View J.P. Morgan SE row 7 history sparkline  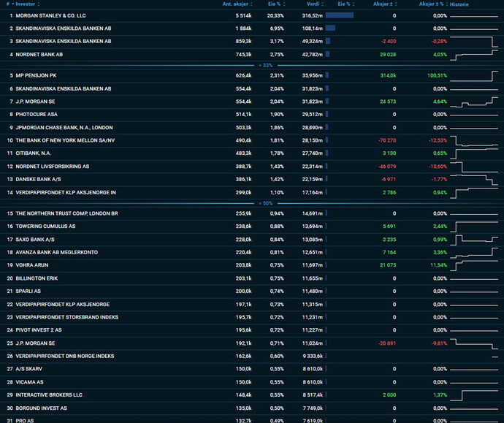click(474, 102)
